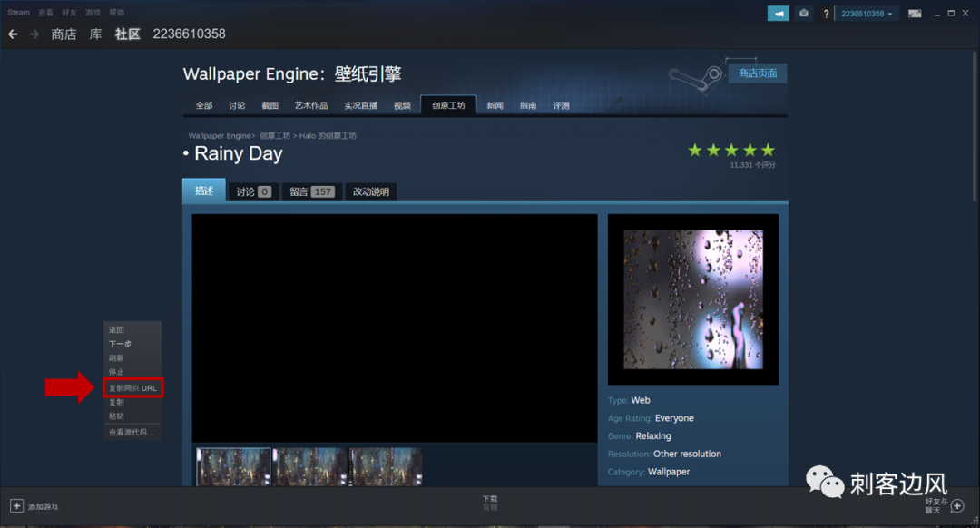Click the question mark help icon
Image resolution: width=980 pixels, height=528 pixels.
[826, 13]
